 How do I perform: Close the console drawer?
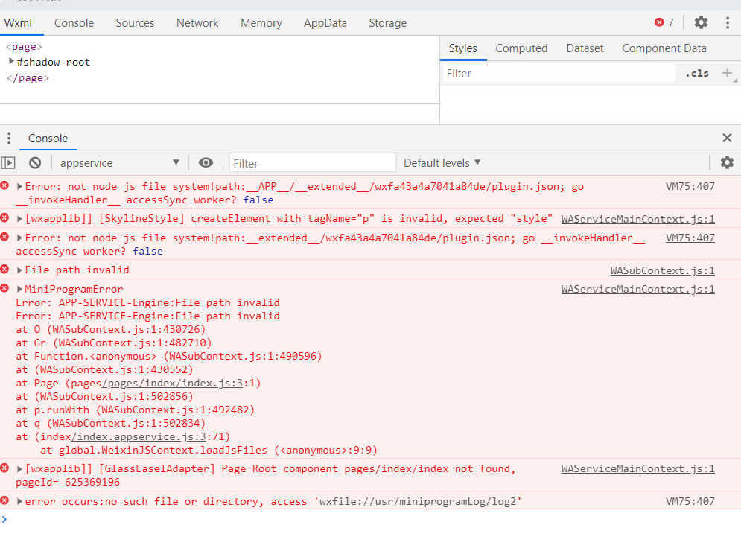pos(727,138)
